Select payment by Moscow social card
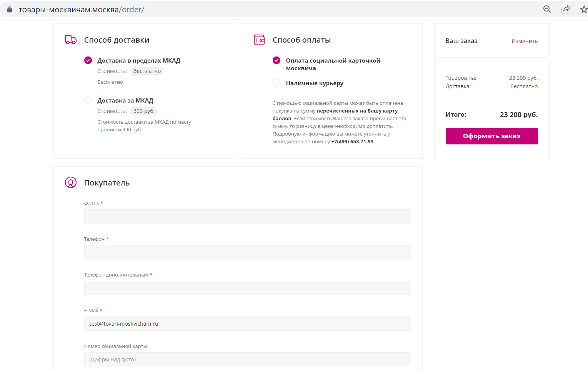 [x=277, y=60]
